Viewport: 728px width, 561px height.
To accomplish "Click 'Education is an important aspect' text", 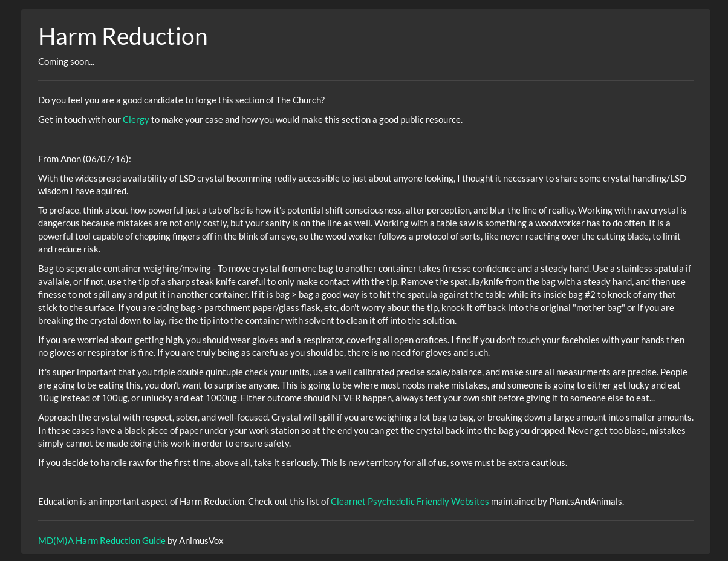I will tap(183, 501).
